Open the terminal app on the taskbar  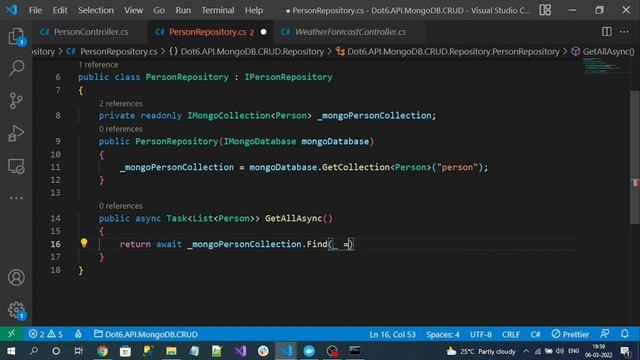355,351
